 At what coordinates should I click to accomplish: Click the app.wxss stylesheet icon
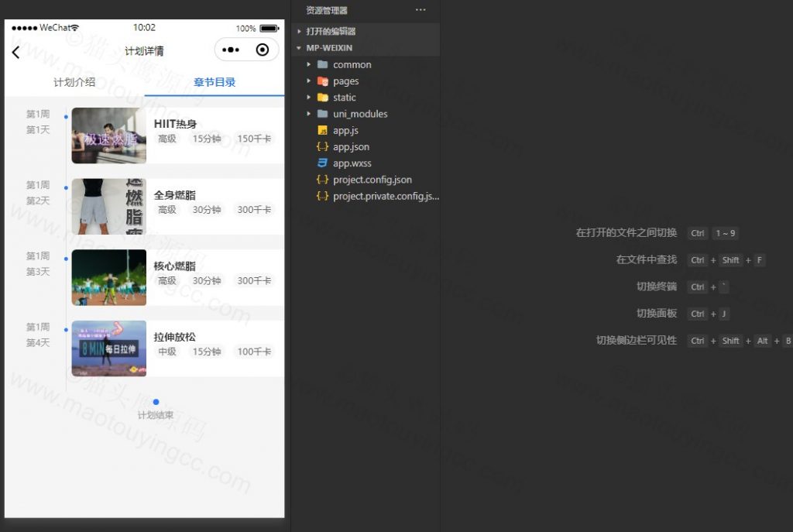tap(322, 163)
